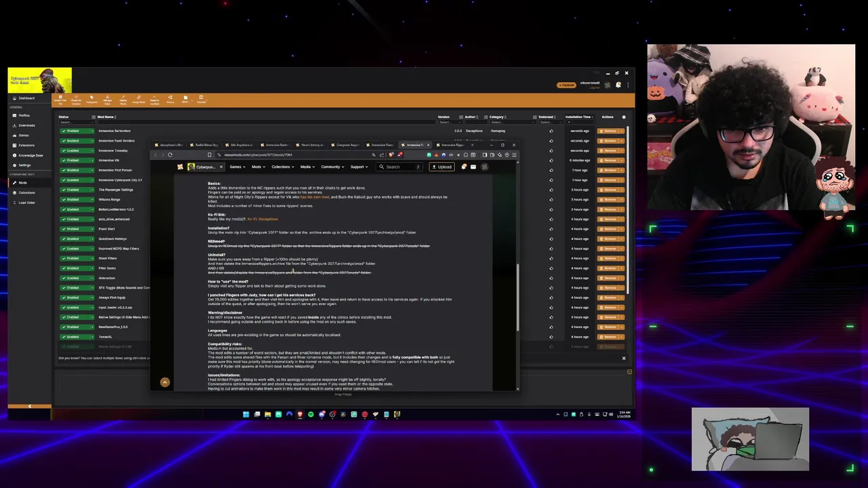
Task: Switch to Immersive Bartenders browser tab
Action: click(x=276, y=145)
